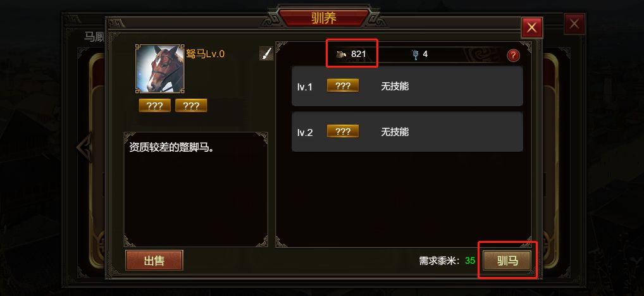This screenshot has height=296, width=644.
Task: Select the horse portrait thumbnail
Action: click(160, 69)
